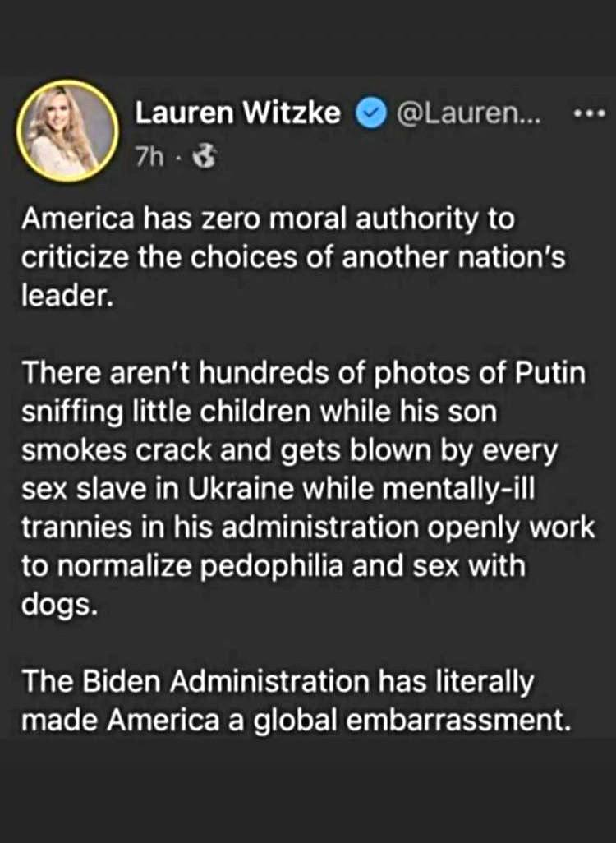Click the empty space below the last paragraph

point(308,789)
